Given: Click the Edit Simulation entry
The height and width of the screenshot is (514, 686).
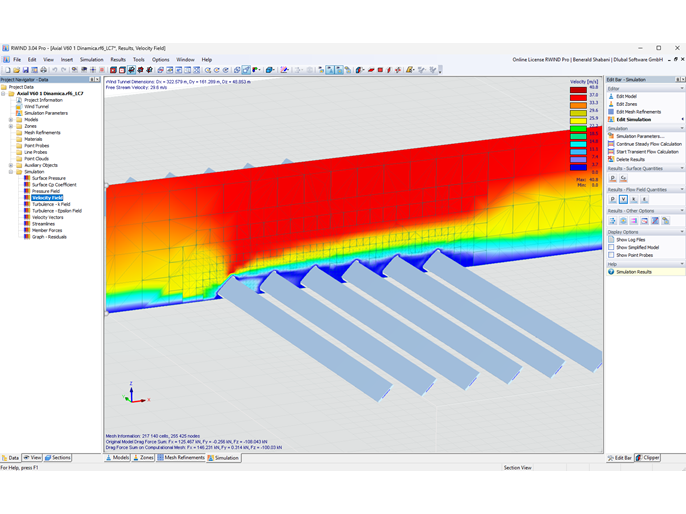Looking at the screenshot, I should [x=634, y=119].
